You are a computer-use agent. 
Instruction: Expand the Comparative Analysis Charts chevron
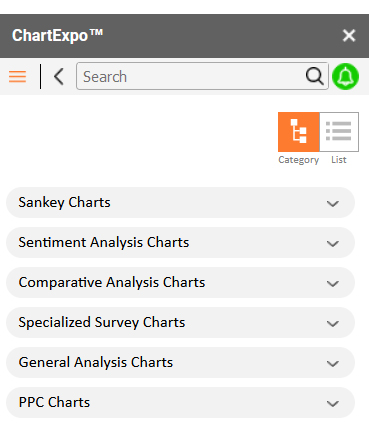coord(333,283)
